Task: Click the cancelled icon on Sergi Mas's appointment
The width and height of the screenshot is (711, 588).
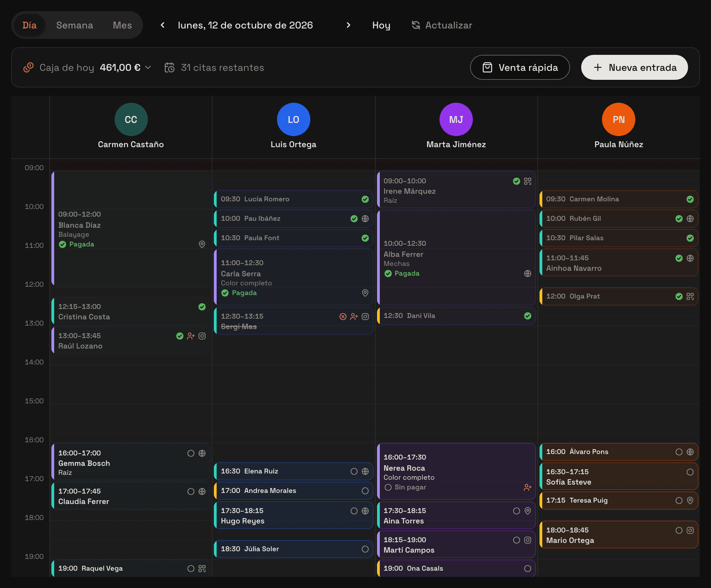Action: [343, 317]
